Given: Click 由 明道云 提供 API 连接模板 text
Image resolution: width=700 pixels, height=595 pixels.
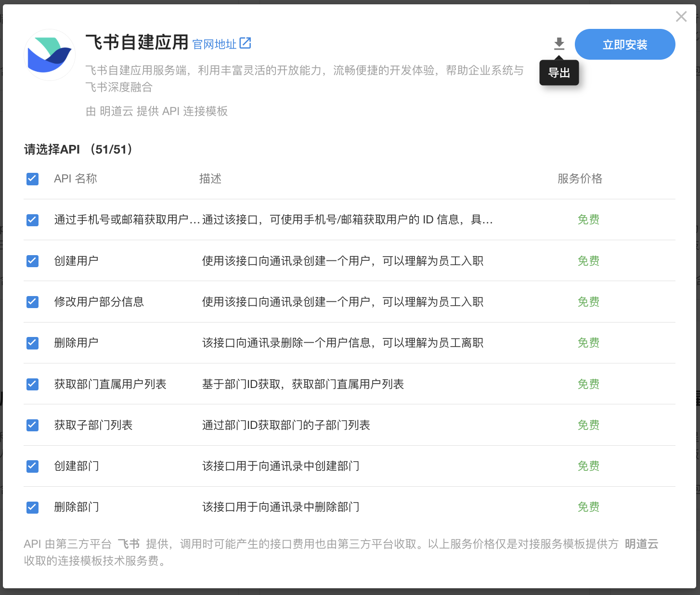Looking at the screenshot, I should (156, 111).
